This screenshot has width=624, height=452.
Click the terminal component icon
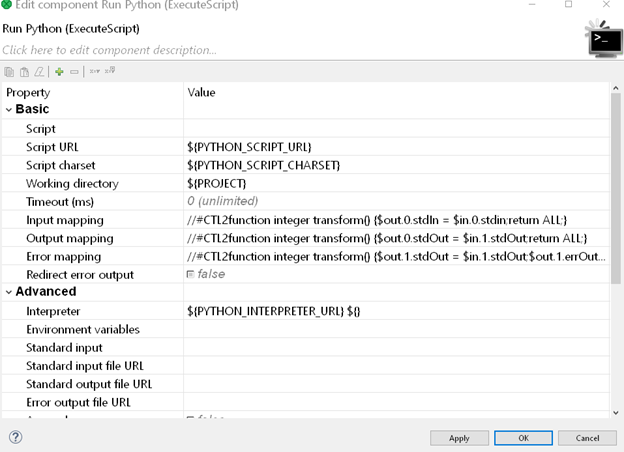point(604,39)
